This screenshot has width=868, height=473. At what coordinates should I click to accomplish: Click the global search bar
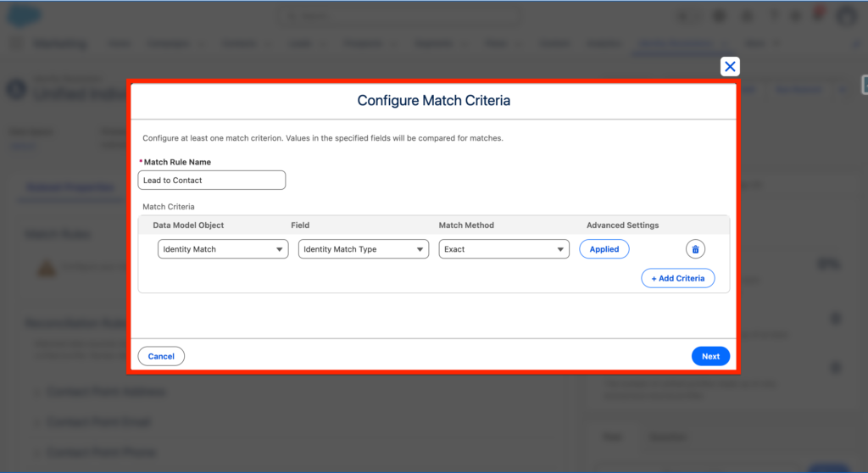pos(424,15)
